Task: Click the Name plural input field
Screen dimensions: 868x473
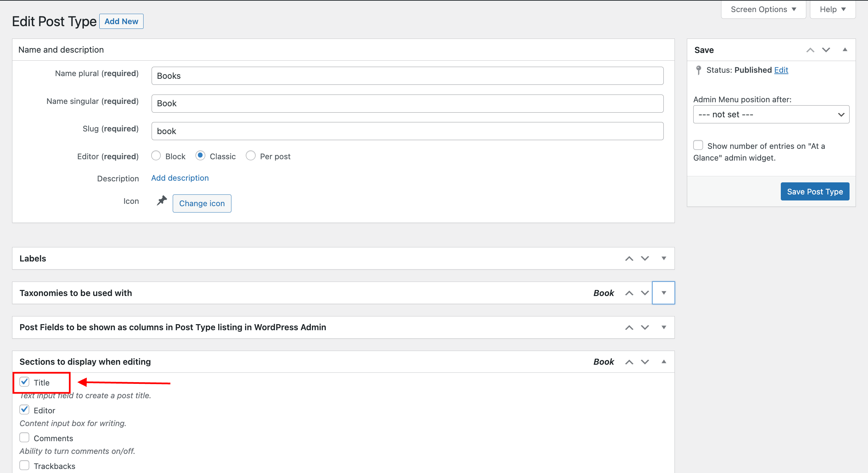Action: 408,76
